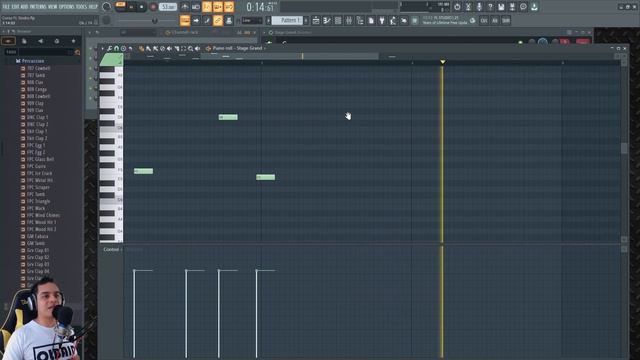Image resolution: width=640 pixels, height=360 pixels.
Task: Click the note/clip grouping pencil icon
Action: coord(207,20)
